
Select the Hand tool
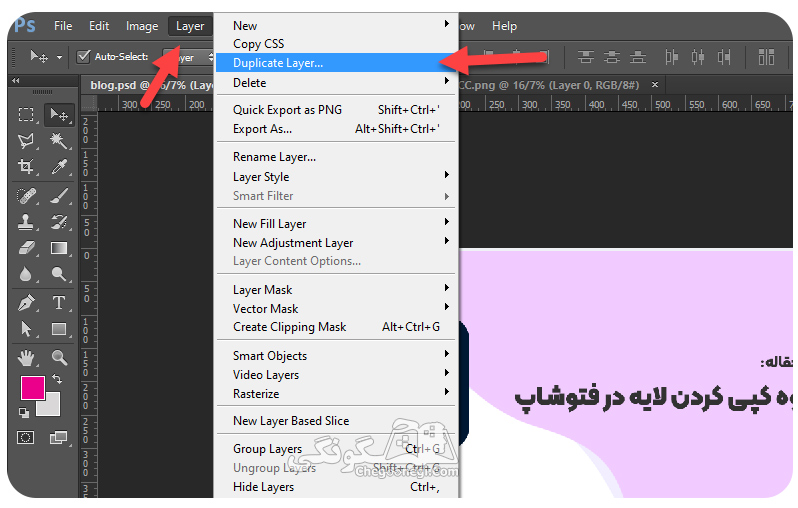point(26,358)
